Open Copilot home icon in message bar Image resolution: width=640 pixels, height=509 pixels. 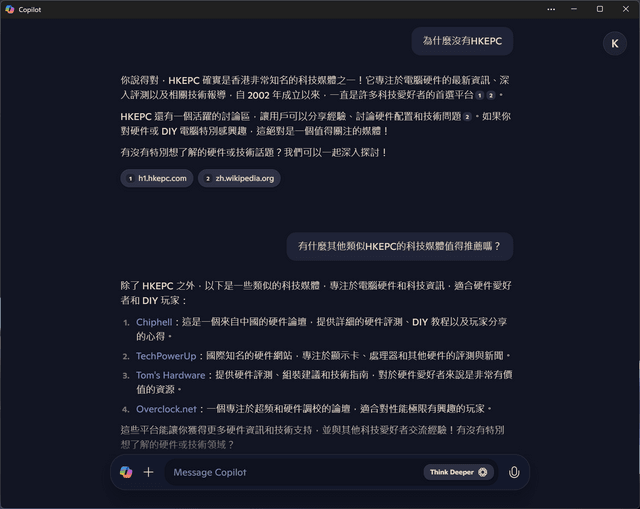point(126,472)
